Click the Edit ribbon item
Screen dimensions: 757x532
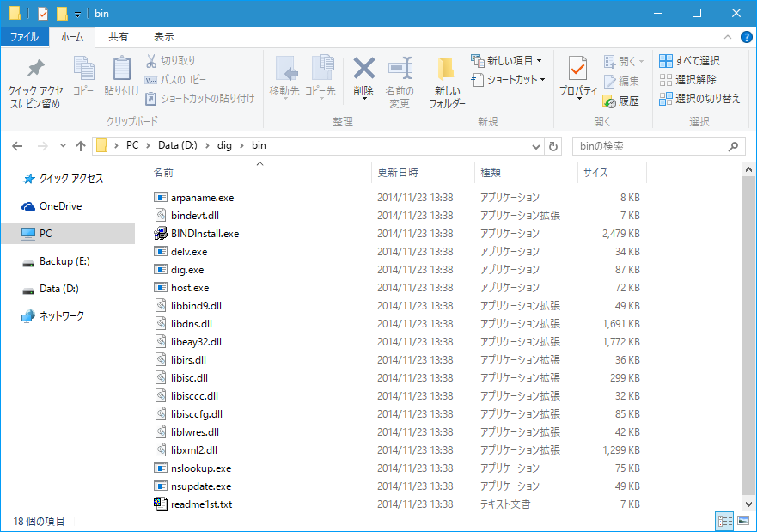[x=621, y=81]
